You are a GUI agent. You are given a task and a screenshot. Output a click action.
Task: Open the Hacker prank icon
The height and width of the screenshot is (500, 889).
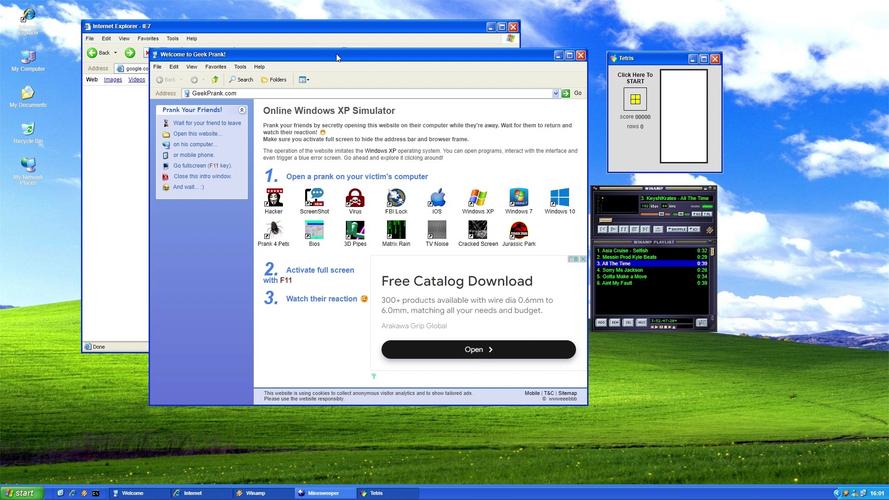pyautogui.click(x=273, y=198)
